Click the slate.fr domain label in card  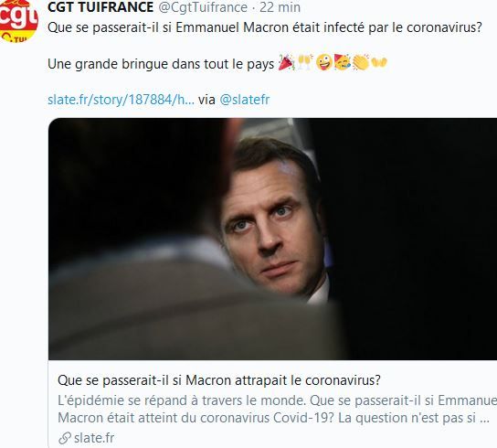[x=94, y=438]
